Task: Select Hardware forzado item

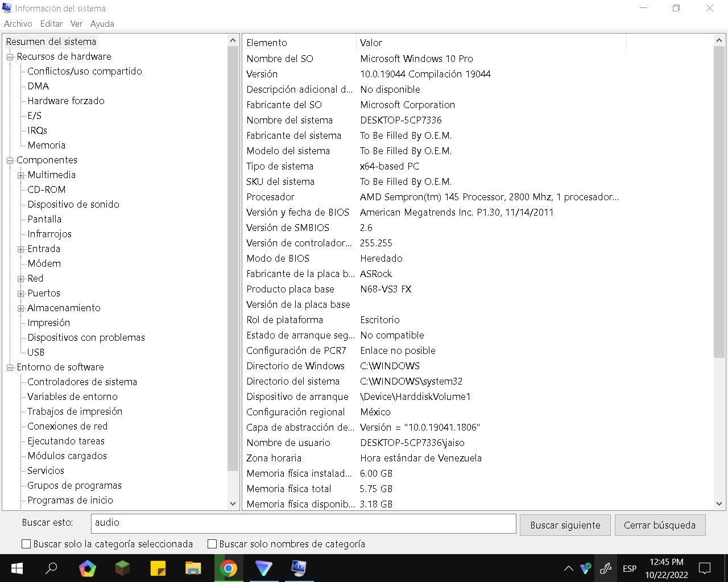Action: 66,101
